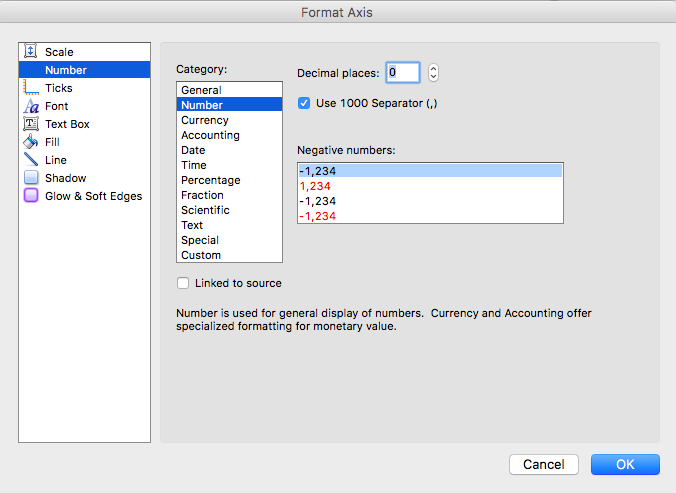Click the Text Box icon
This screenshot has height=493, width=676.
point(30,124)
